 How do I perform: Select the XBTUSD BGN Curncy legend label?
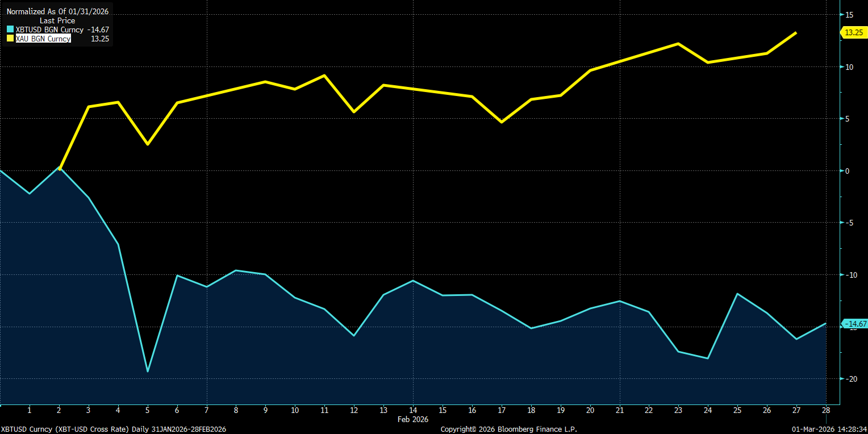click(49, 30)
